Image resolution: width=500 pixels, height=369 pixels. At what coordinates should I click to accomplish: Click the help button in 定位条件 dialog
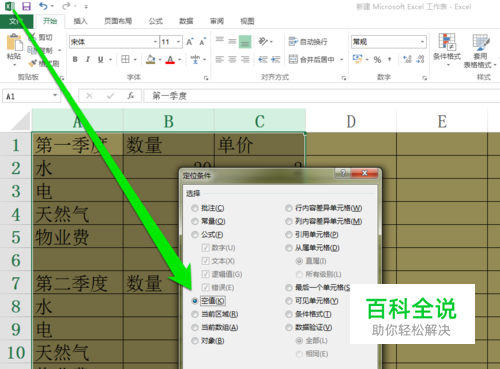tap(342, 173)
